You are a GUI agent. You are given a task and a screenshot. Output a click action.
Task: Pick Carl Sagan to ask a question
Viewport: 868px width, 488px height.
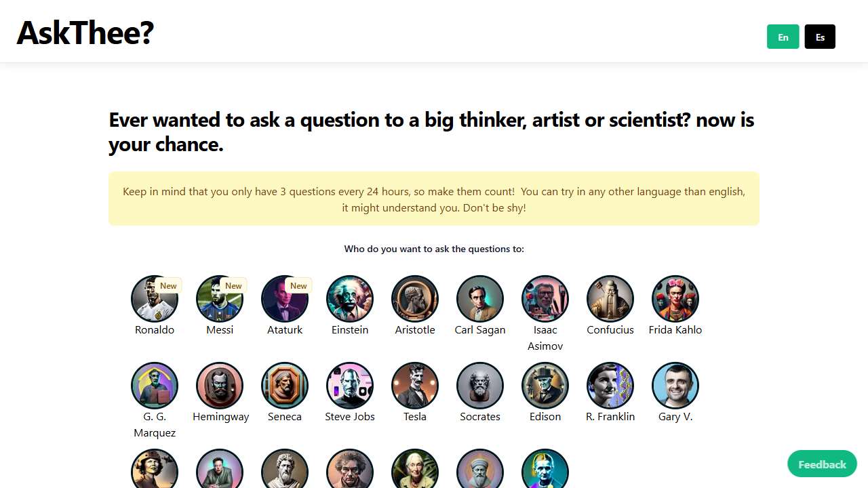tap(479, 298)
